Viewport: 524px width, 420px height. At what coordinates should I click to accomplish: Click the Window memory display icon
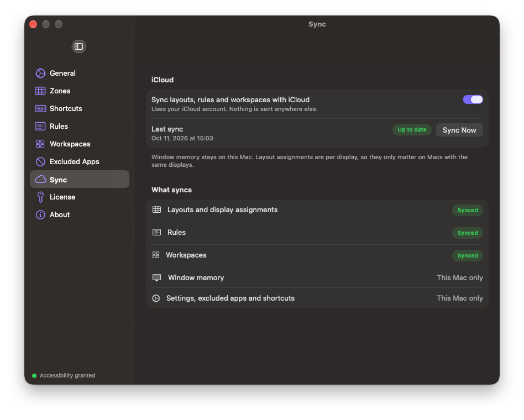(157, 277)
